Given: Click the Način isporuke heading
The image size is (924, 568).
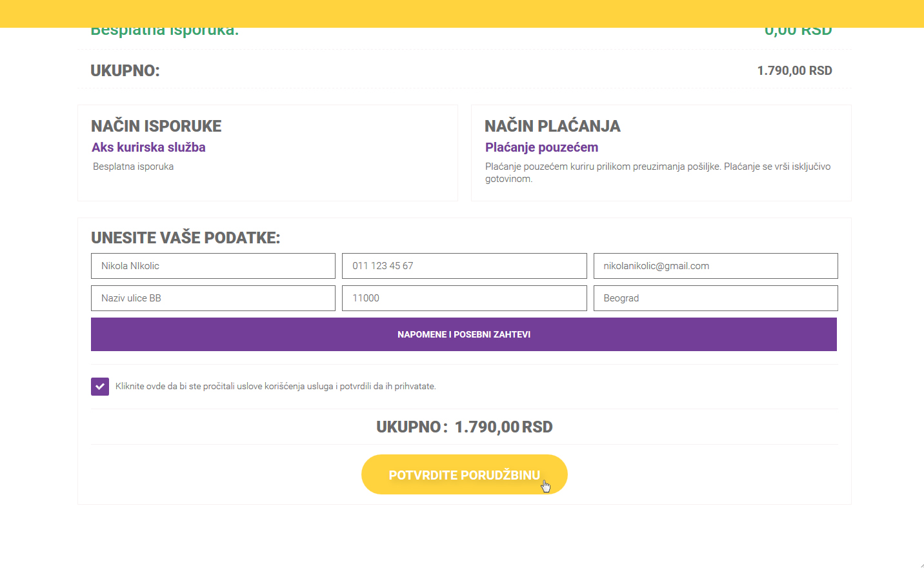Looking at the screenshot, I should 156,126.
